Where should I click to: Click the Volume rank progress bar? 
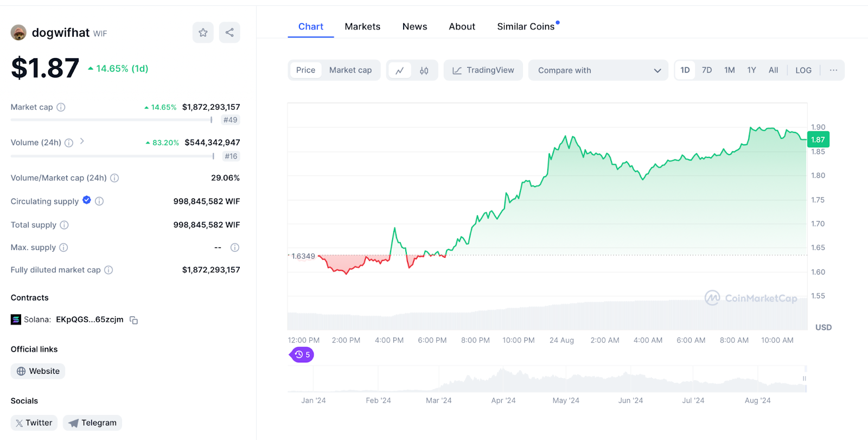[x=113, y=156]
